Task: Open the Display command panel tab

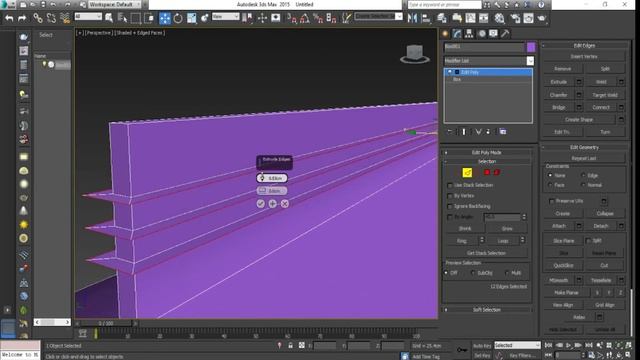Action: click(493, 34)
